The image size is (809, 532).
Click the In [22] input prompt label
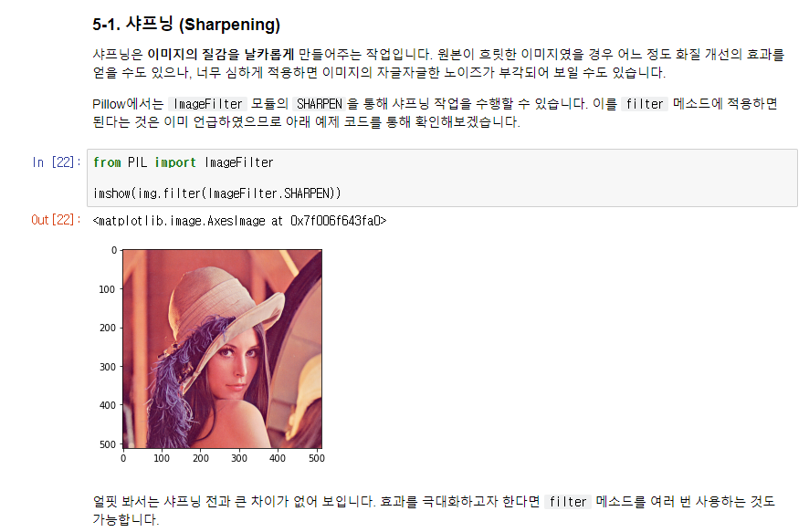pos(57,162)
